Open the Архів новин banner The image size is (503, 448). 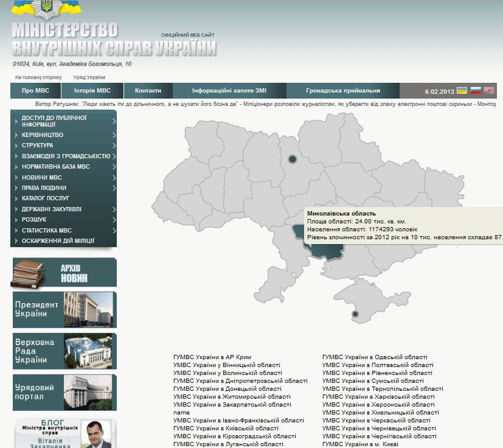(x=64, y=273)
